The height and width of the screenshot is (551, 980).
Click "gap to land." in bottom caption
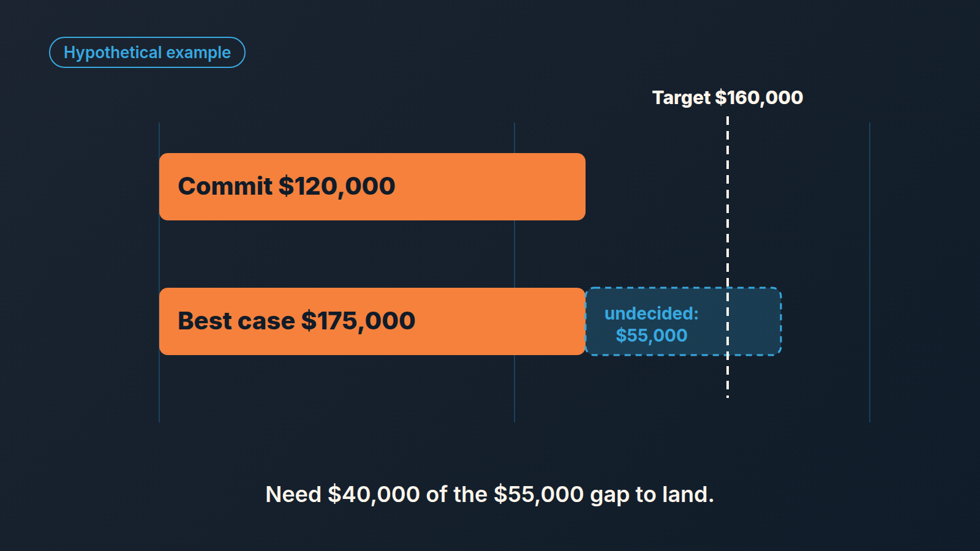652,495
